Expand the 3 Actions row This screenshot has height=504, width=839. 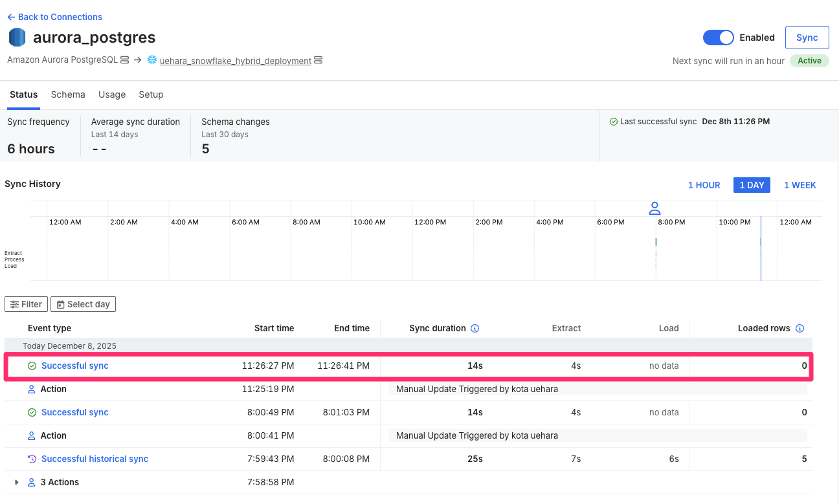(x=17, y=482)
